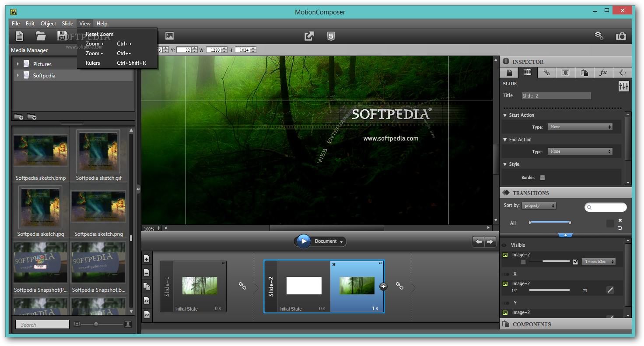Image resolution: width=644 pixels, height=346 pixels.
Task: Open the Help menu
Action: coord(102,24)
